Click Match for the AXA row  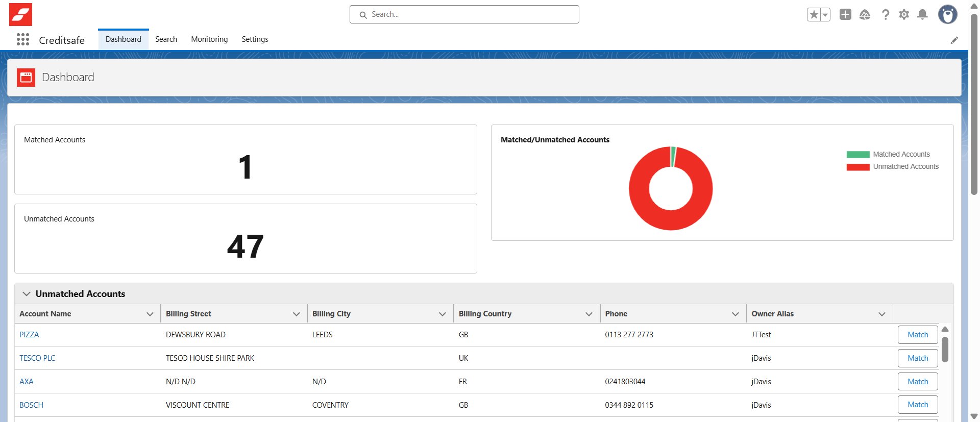(x=918, y=382)
